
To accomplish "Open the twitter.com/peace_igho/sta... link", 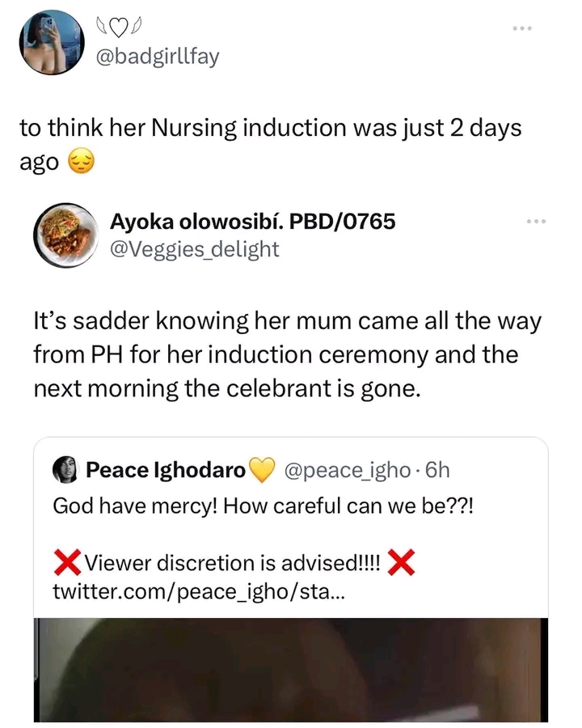I will click(x=198, y=591).
